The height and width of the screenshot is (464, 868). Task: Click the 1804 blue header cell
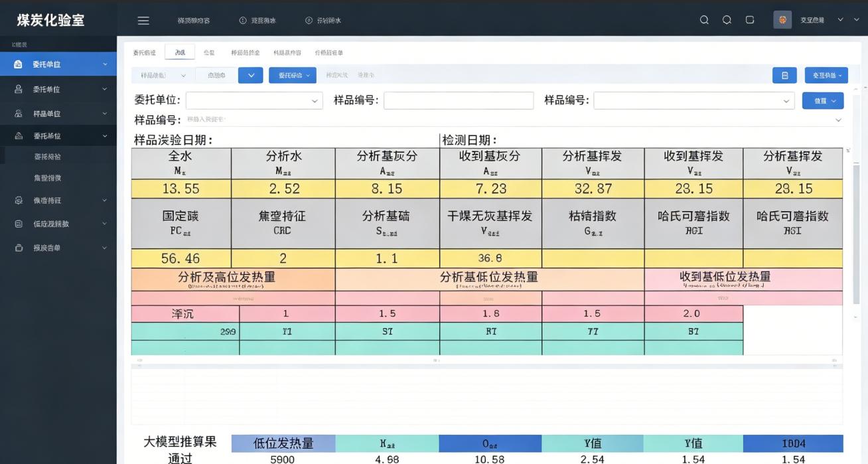click(793, 443)
